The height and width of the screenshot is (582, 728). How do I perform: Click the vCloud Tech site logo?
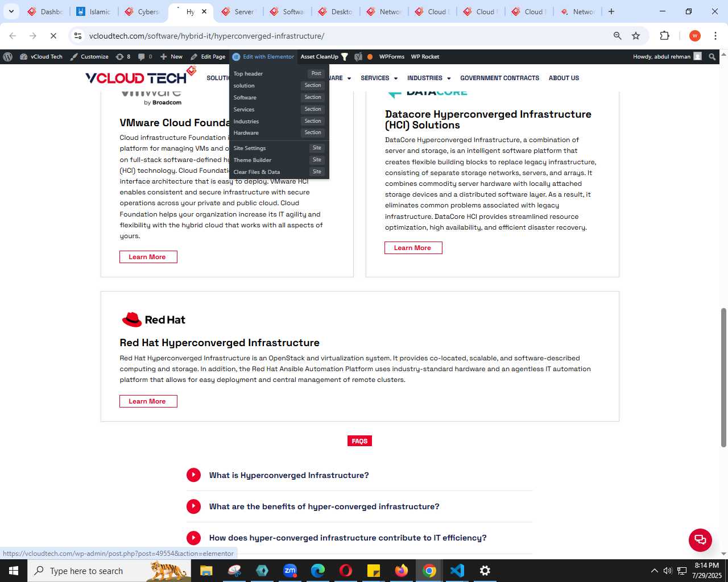pyautogui.click(x=140, y=76)
